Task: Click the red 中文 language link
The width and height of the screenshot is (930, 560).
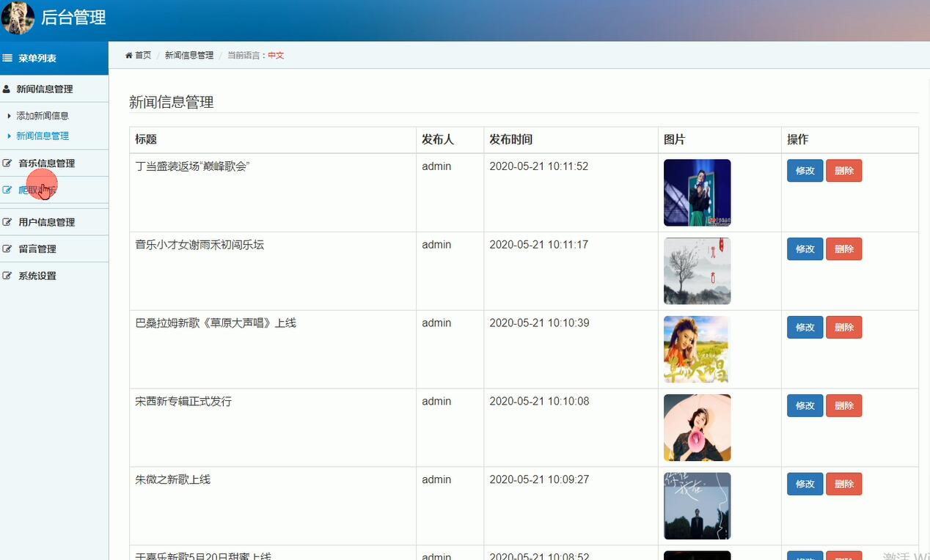Action: pyautogui.click(x=276, y=55)
